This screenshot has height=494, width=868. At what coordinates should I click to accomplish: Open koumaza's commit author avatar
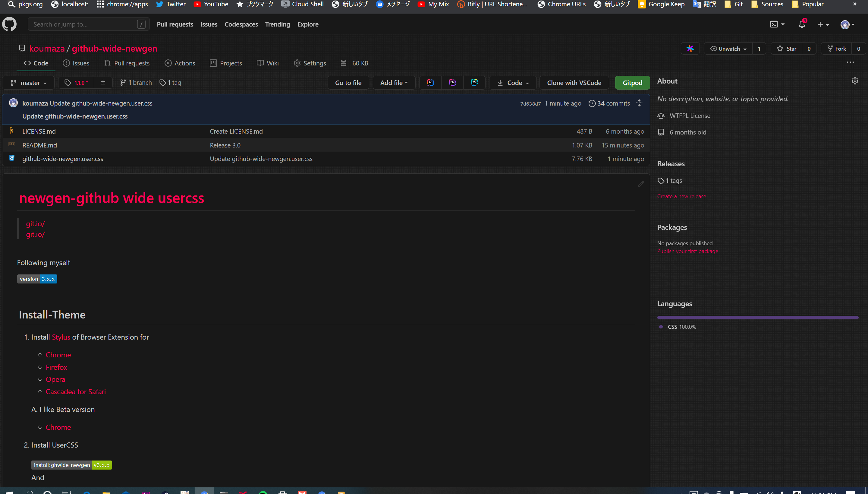pyautogui.click(x=13, y=103)
